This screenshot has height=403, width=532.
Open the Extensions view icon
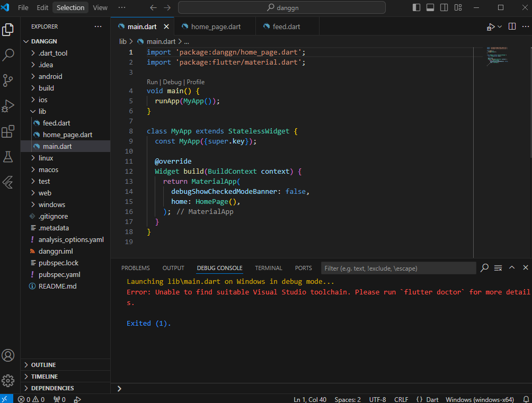(8, 131)
